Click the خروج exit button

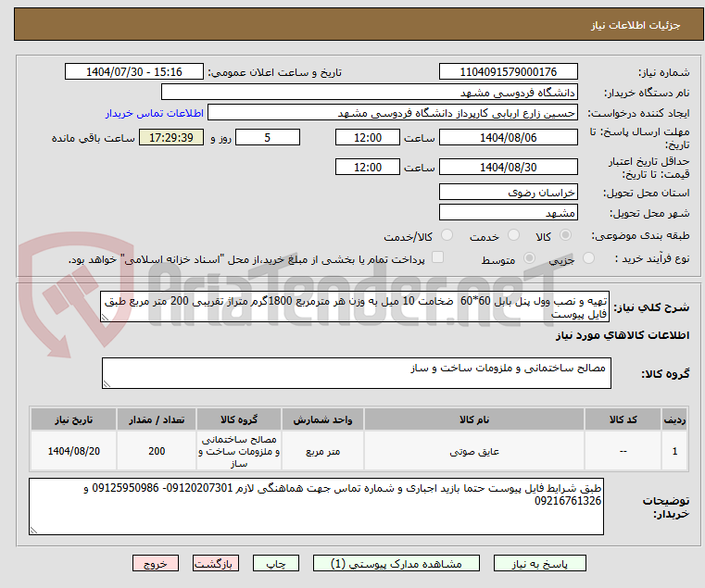[156, 563]
